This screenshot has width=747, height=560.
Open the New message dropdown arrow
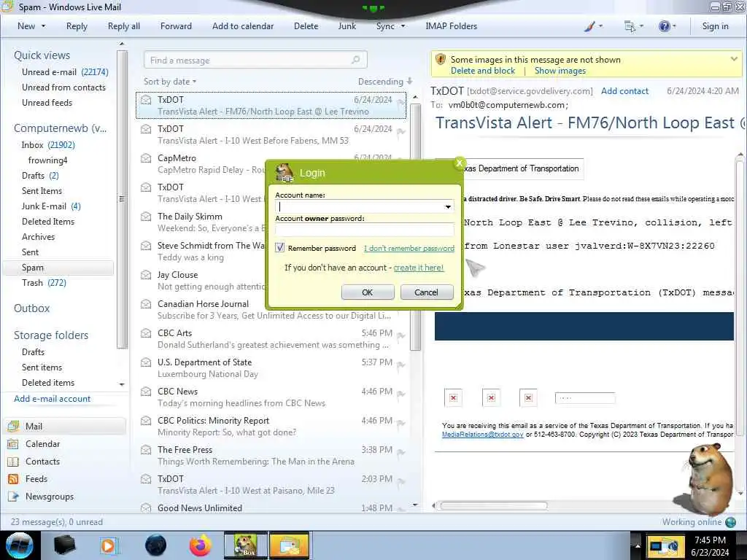43,26
